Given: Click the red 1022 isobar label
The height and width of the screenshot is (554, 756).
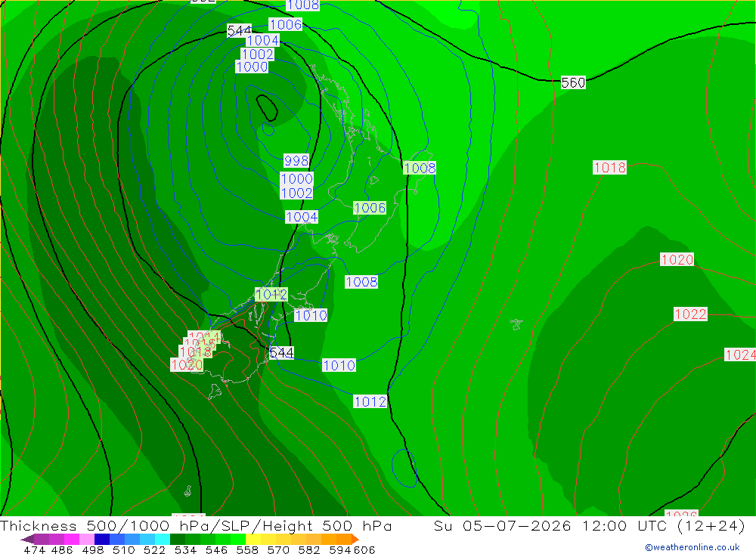Looking at the screenshot, I should click(690, 314).
